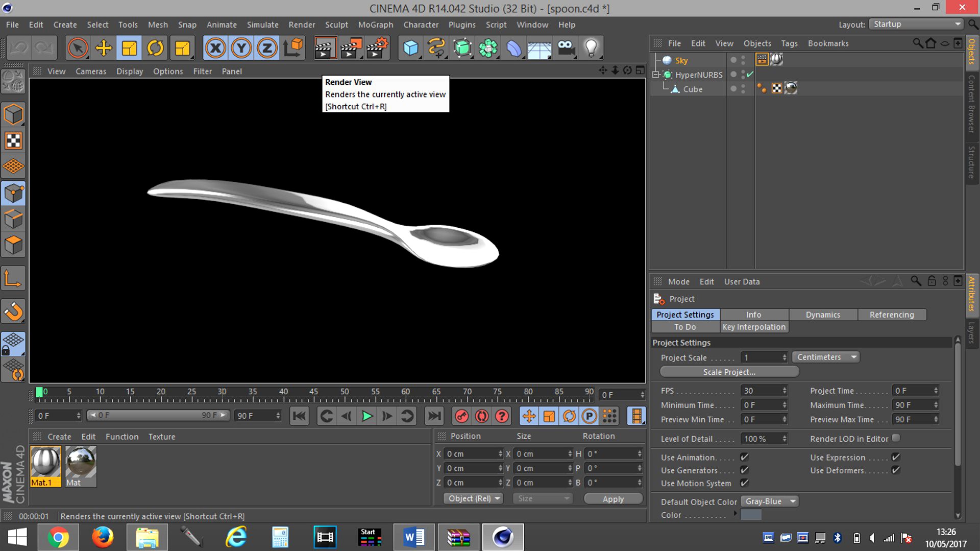Screen dimensions: 980x551
Task: Switch to Points mode
Action: [x=13, y=194]
